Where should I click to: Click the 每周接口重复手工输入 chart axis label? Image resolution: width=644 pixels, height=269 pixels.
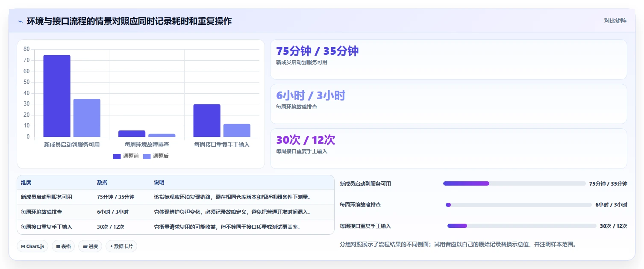(222, 145)
